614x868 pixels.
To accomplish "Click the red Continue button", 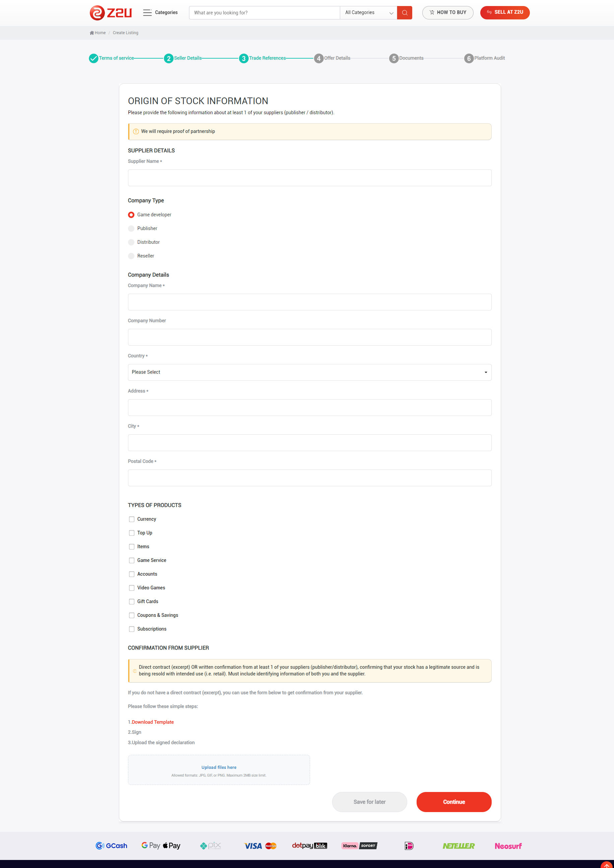I will [453, 802].
